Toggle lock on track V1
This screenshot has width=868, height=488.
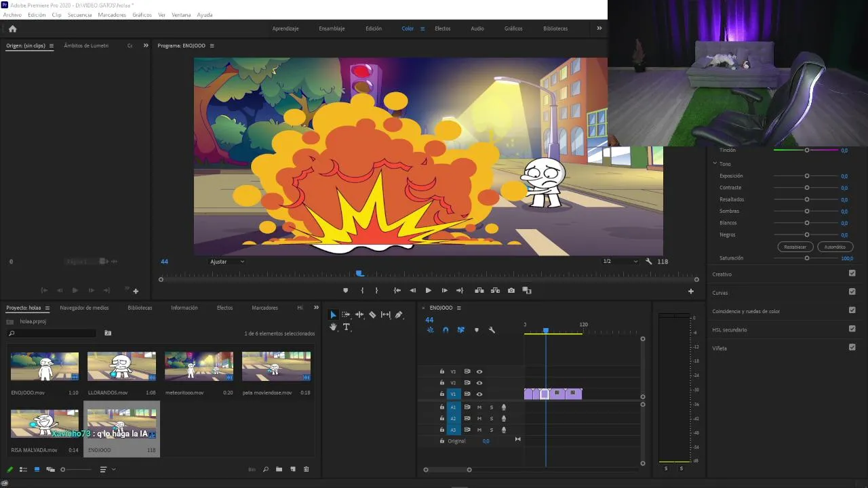pyautogui.click(x=442, y=394)
